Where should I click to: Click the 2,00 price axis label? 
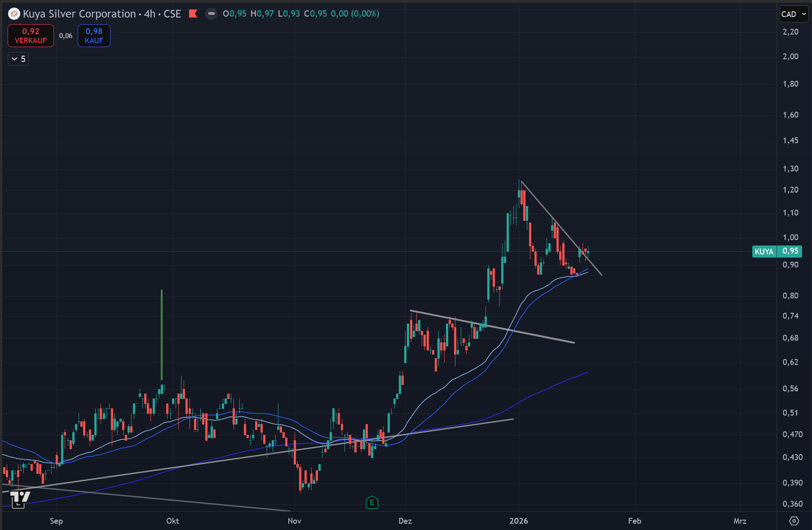[790, 57]
